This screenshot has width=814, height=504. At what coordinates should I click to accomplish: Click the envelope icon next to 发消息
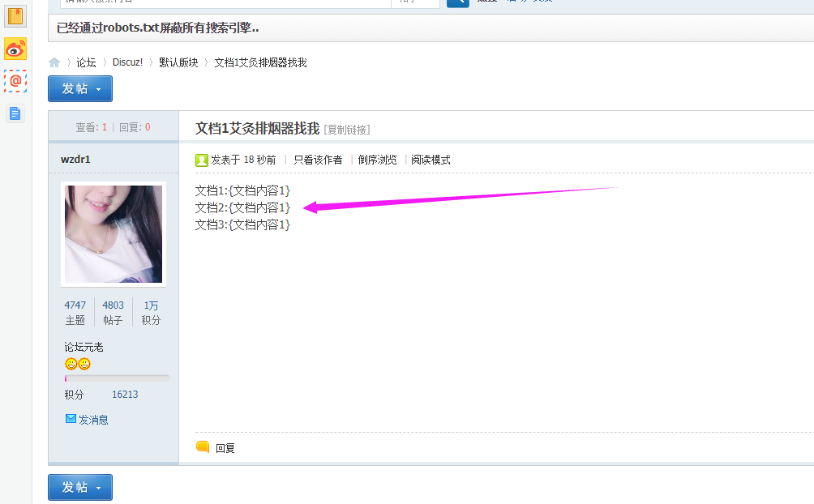(70, 419)
